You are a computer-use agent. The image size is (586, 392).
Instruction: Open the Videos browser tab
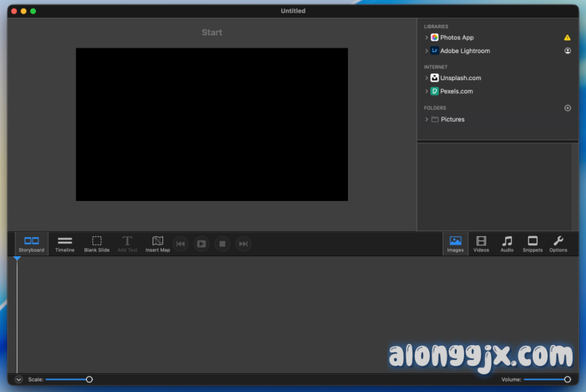click(481, 244)
